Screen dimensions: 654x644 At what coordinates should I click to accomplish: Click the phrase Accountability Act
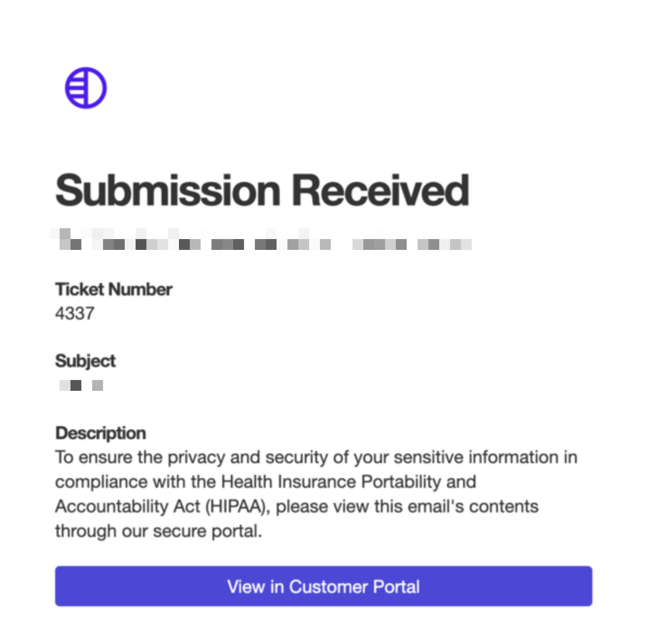coord(127,506)
